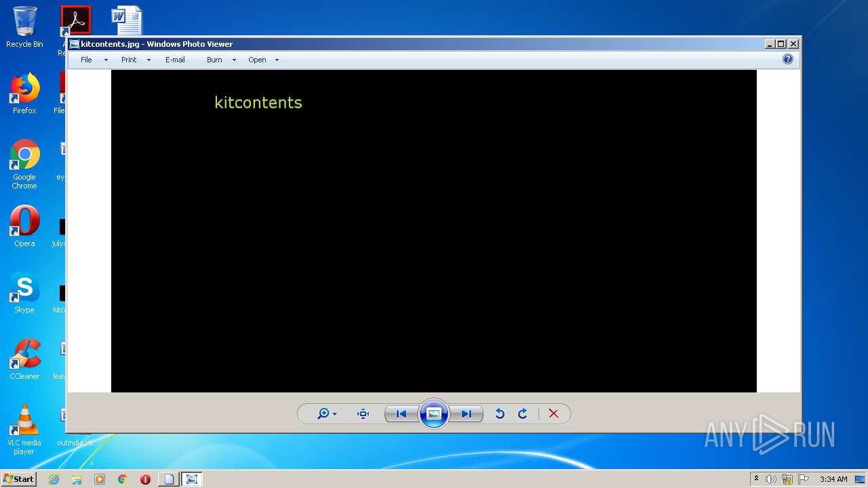
Task: Go to next image
Action: 467,413
